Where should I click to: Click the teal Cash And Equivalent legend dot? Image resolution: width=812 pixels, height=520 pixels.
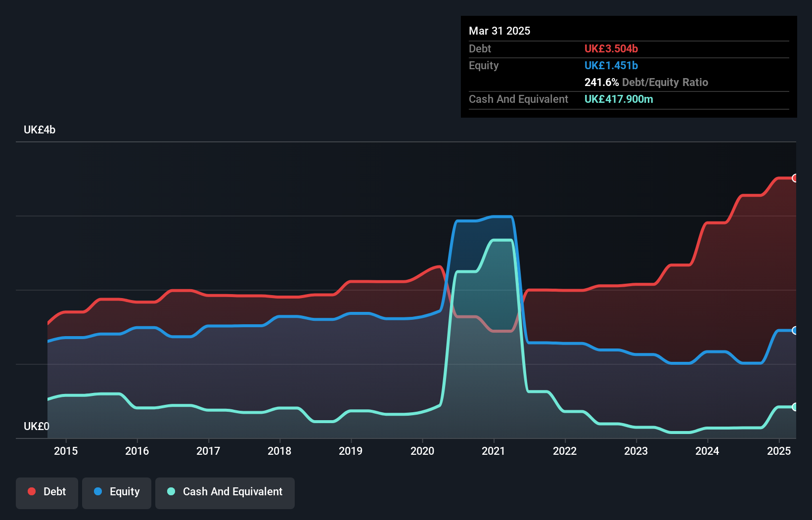tap(171, 491)
